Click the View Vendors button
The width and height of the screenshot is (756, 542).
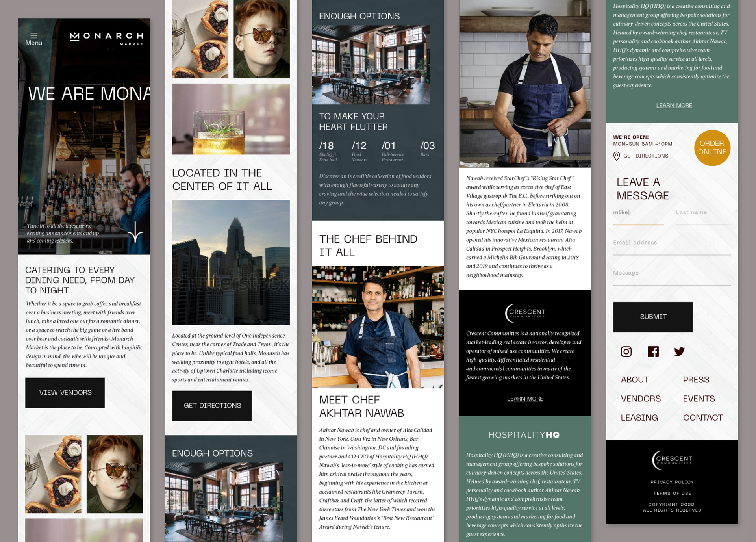(x=65, y=393)
